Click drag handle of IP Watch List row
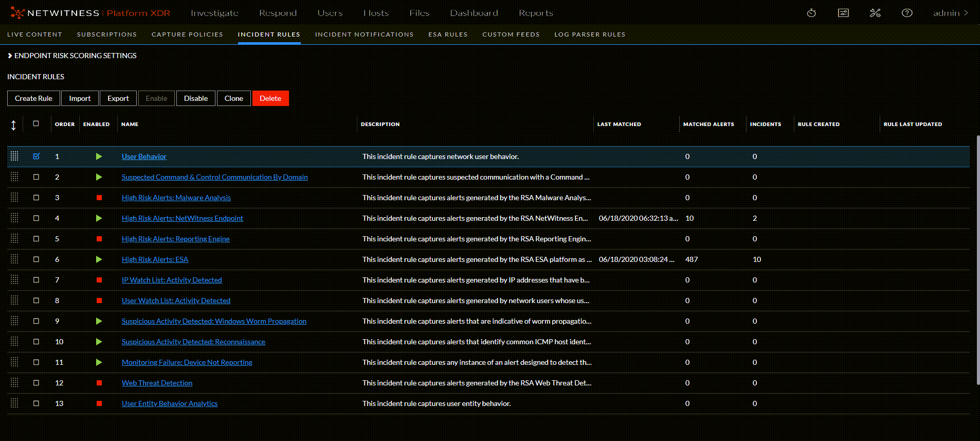 14,280
